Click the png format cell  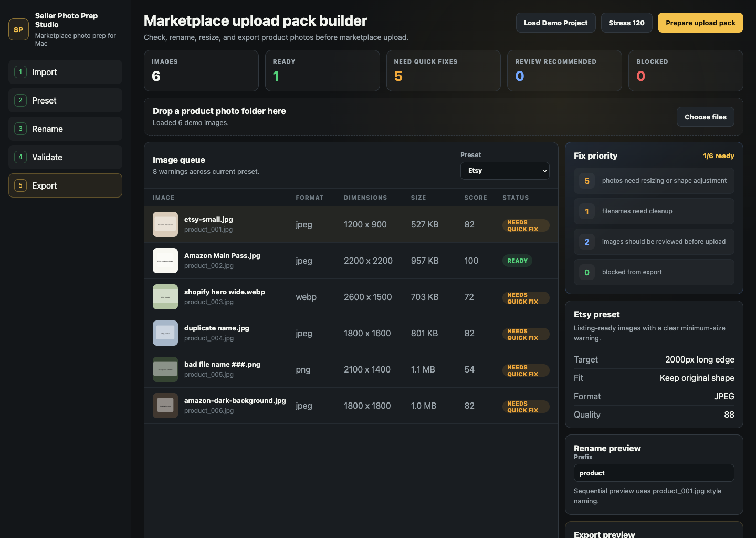coord(303,369)
